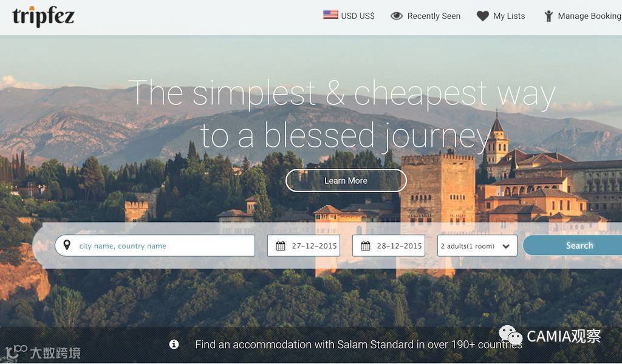Click the Search button
Image resolution: width=622 pixels, height=364 pixels.
point(572,246)
